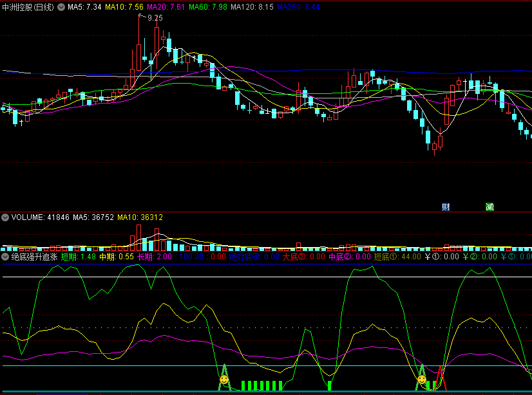Image resolution: width=532 pixels, height=395 pixels.
Task: Click the VOLUME: 41846 value
Action: 41,217
